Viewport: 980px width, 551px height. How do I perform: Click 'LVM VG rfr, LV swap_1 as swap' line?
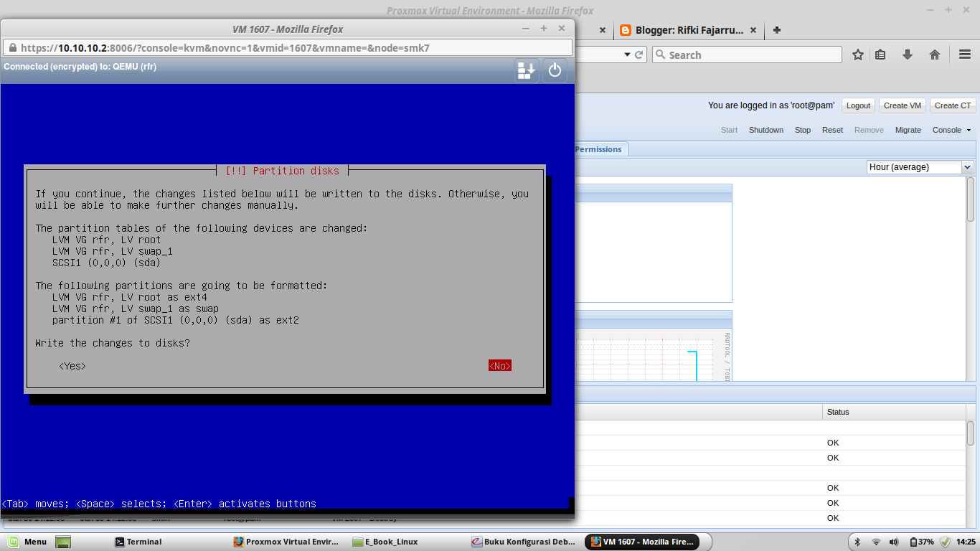point(135,309)
